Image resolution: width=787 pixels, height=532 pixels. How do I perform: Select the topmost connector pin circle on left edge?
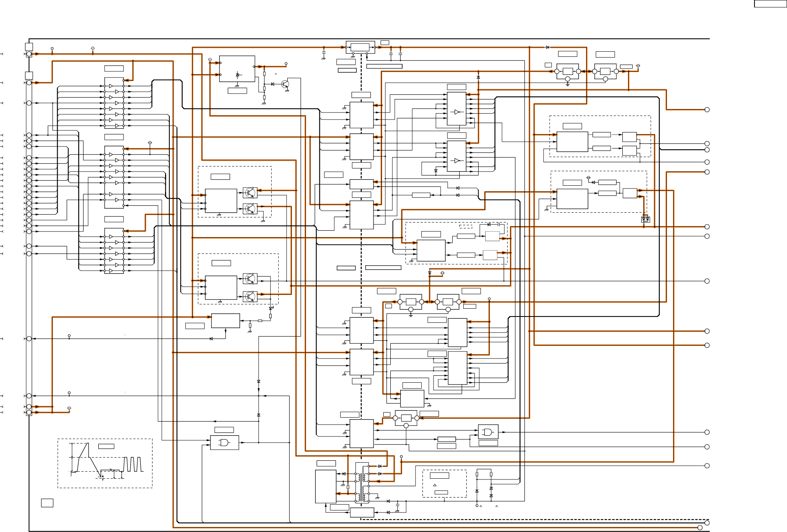pos(29,54)
